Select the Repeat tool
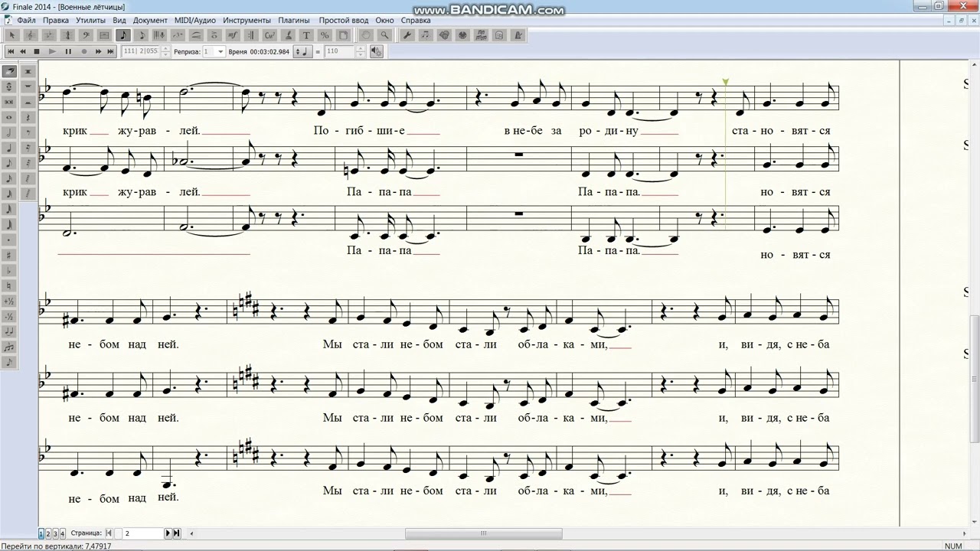This screenshot has width=980, height=551. click(x=250, y=35)
